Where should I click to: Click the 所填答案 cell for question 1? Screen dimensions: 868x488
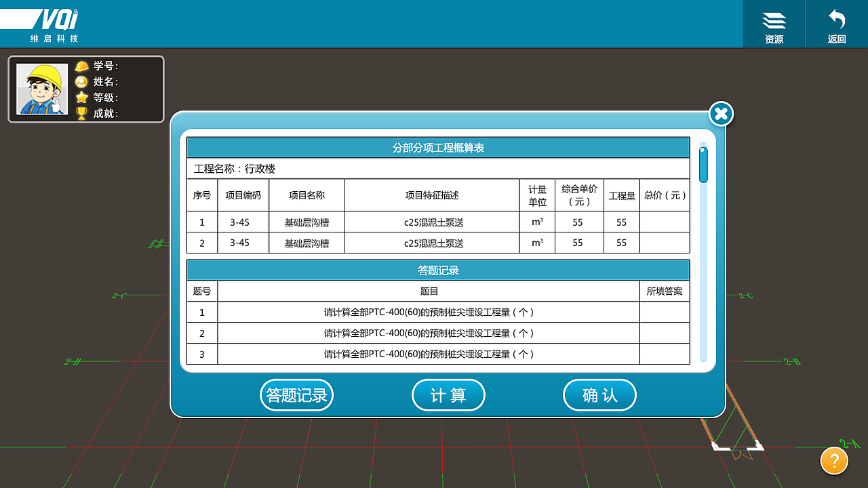coord(665,312)
